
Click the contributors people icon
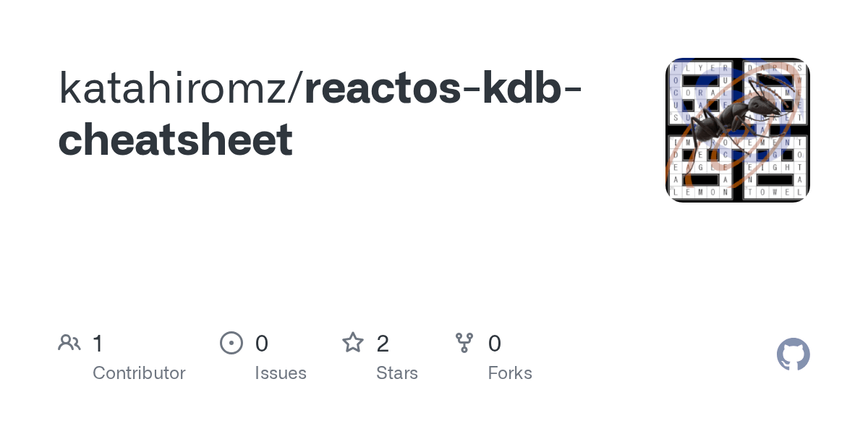click(69, 343)
